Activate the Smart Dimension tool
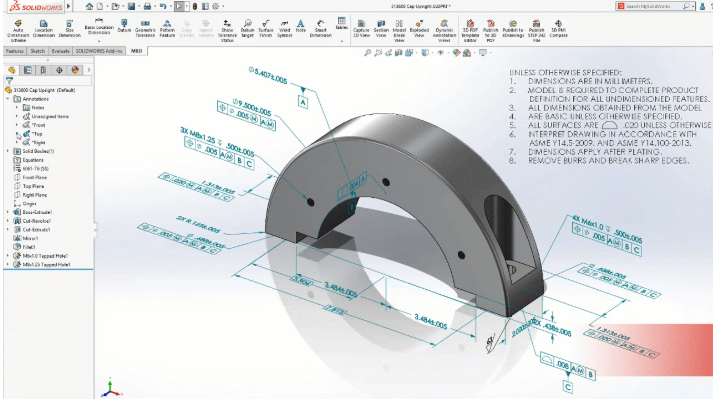 pos(321,28)
